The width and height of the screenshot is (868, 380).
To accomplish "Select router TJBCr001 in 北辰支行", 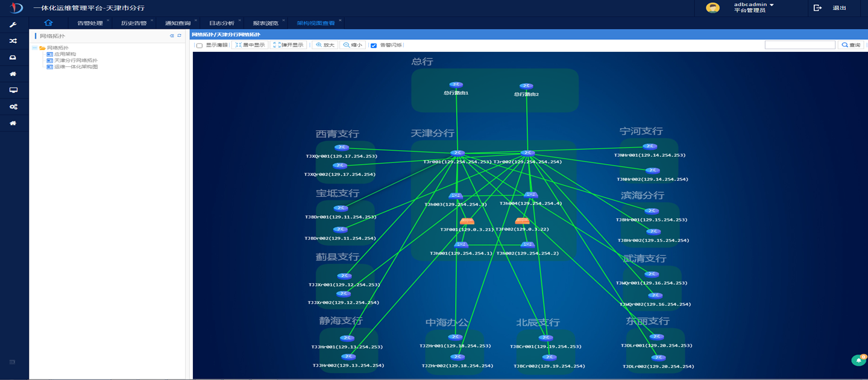I will click(546, 338).
